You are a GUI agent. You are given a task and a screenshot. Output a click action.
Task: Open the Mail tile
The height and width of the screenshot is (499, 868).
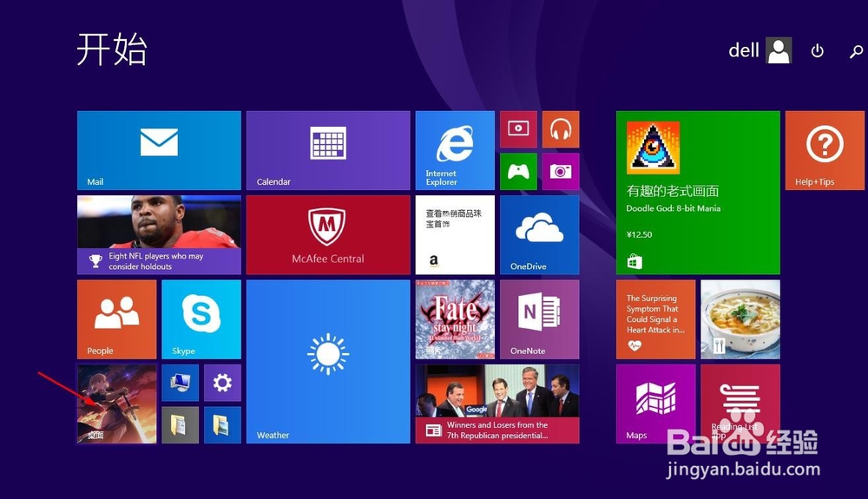point(159,150)
